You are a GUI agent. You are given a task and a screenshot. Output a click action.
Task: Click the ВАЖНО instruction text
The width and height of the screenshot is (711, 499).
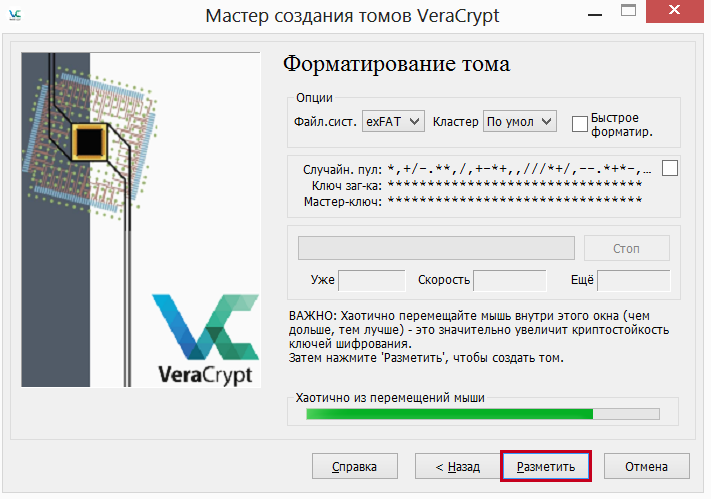pos(479,337)
